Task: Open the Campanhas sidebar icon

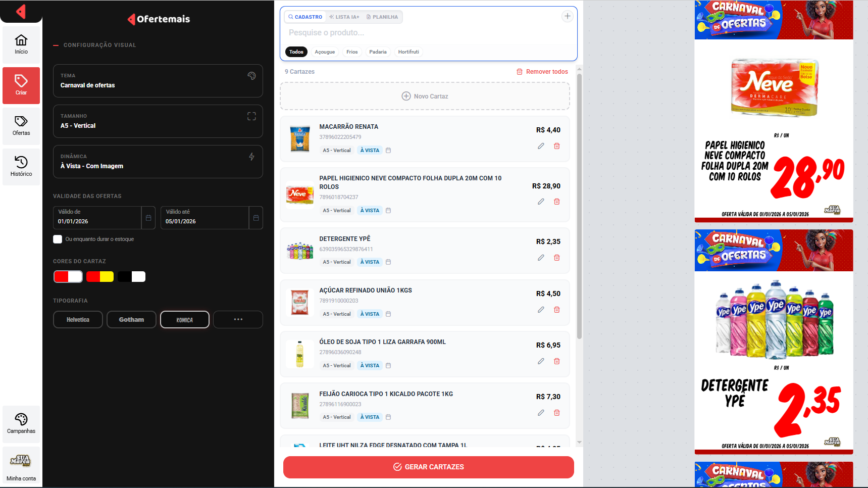Action: (21, 423)
